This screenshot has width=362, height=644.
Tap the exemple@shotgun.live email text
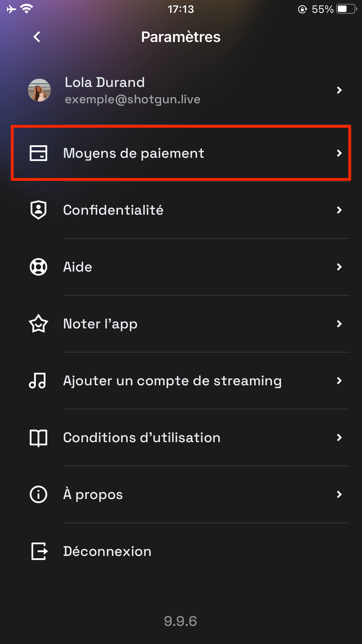(x=133, y=99)
